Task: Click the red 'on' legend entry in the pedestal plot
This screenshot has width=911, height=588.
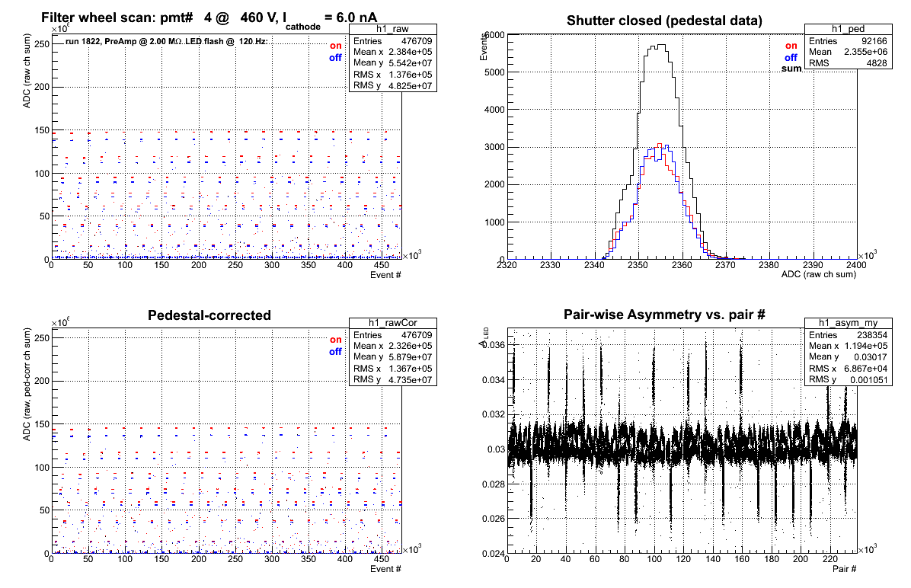Action: tap(791, 46)
